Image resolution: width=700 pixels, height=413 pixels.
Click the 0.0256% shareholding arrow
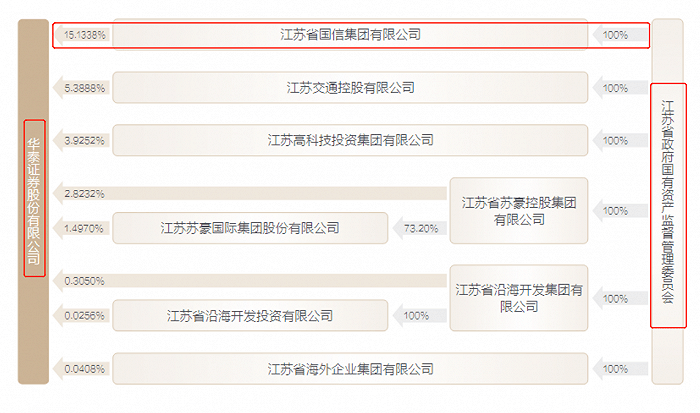[x=82, y=316]
